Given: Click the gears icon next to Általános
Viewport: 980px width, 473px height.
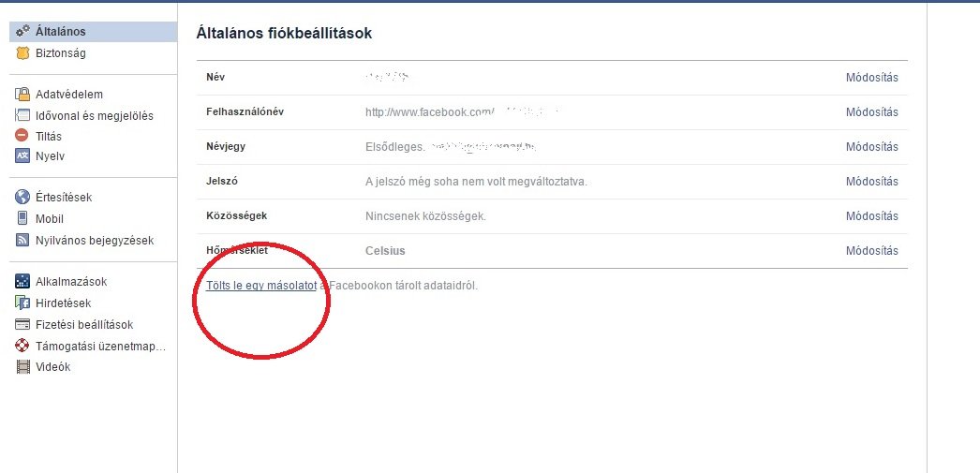Looking at the screenshot, I should pyautogui.click(x=23, y=32).
